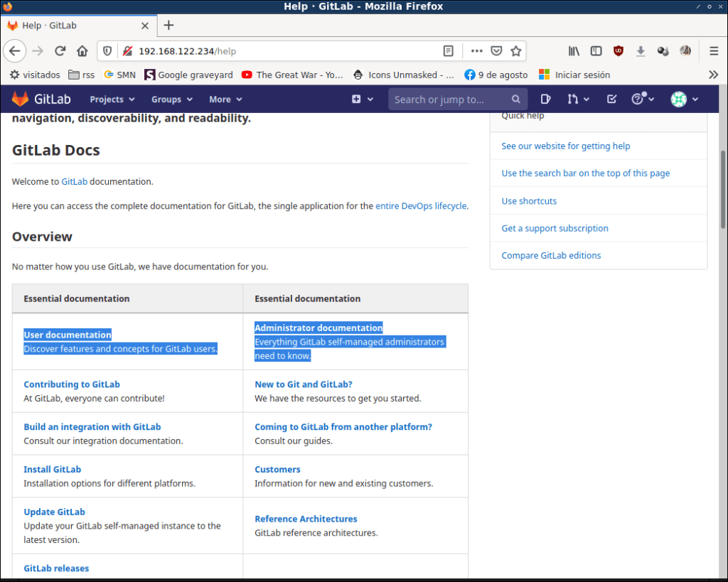The width and height of the screenshot is (728, 582).
Task: Open Compare GitLab editions link
Action: pos(551,256)
